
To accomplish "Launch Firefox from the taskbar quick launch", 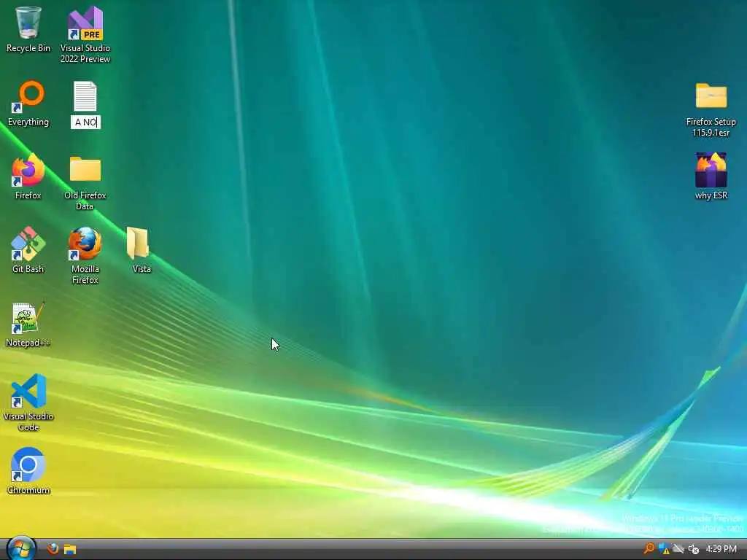I will [x=53, y=549].
